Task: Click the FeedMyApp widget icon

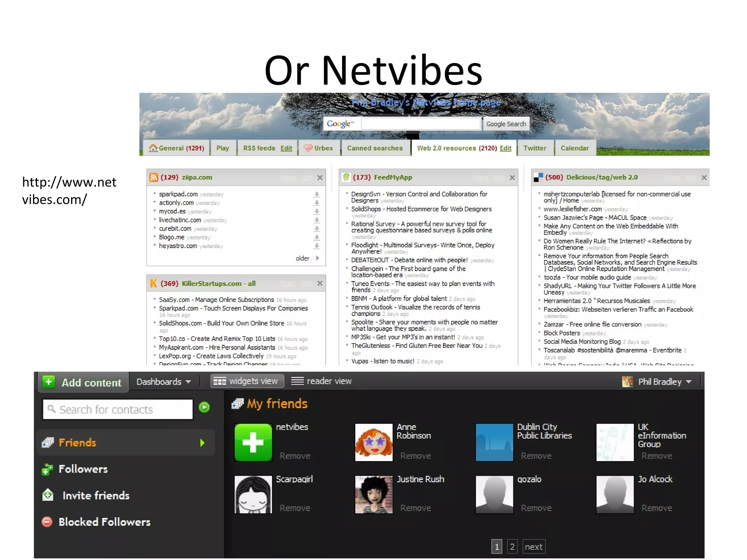Action: tap(346, 177)
